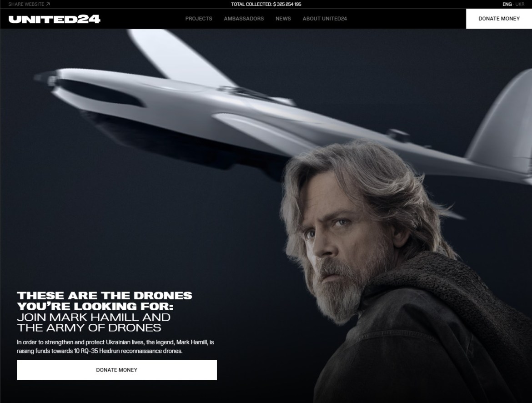
Task: Open the Share Website link
Action: click(29, 4)
